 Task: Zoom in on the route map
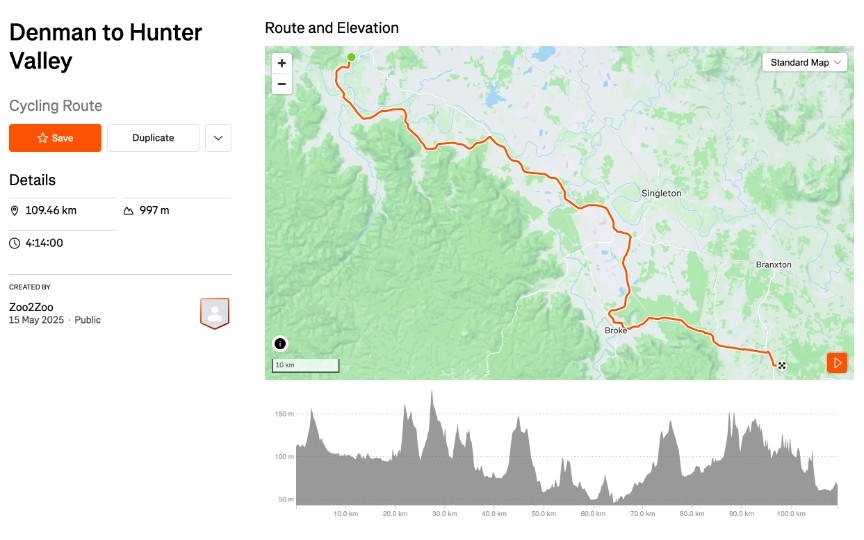[x=281, y=63]
